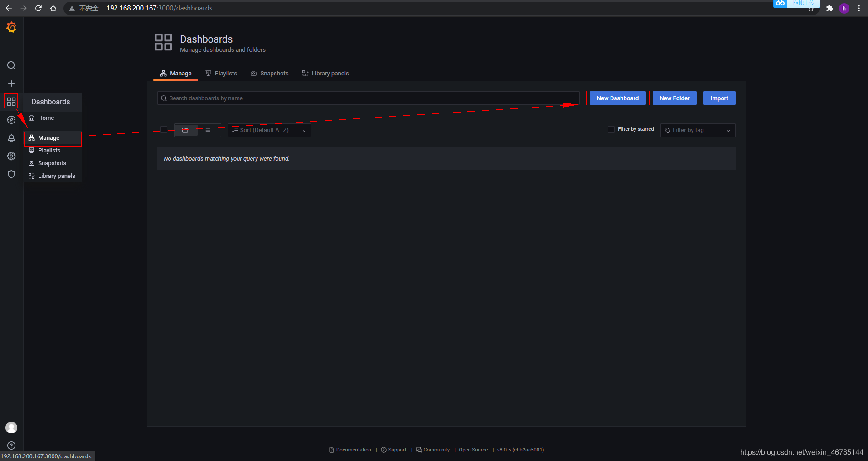
Task: Open the Dashboards grid icon in sidebar
Action: click(11, 102)
